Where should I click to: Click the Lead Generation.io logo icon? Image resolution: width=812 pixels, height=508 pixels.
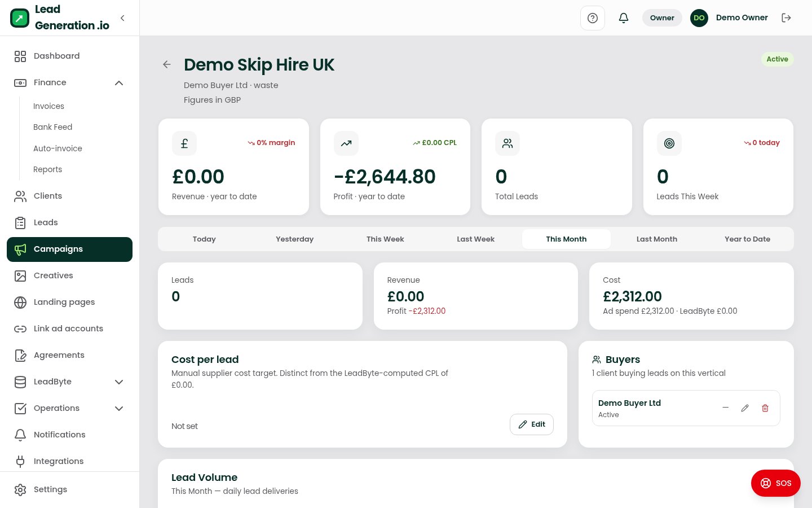tap(20, 18)
